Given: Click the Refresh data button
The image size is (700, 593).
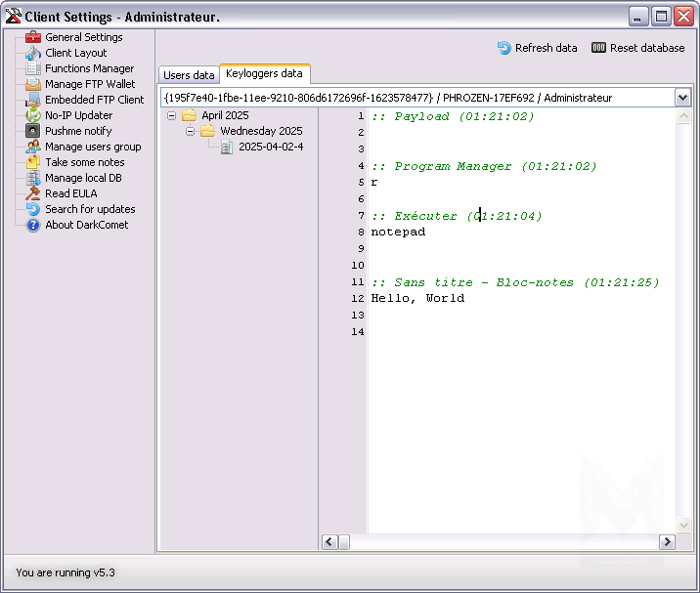Looking at the screenshot, I should point(537,48).
